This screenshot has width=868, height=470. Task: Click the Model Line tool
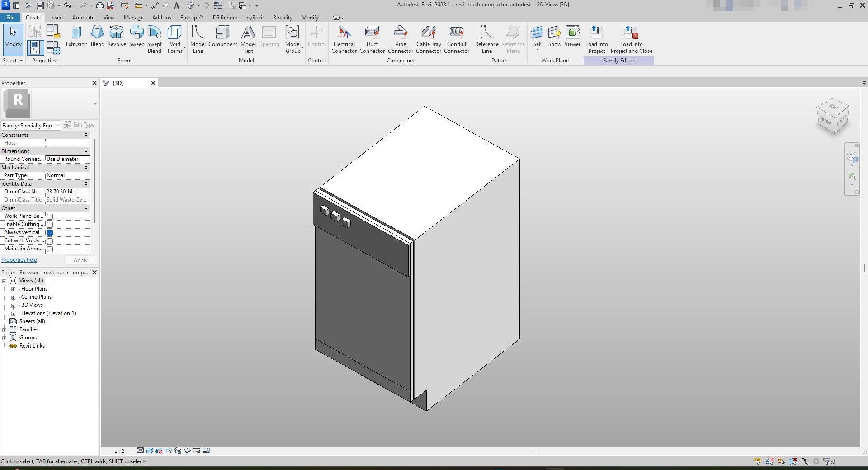(x=198, y=39)
